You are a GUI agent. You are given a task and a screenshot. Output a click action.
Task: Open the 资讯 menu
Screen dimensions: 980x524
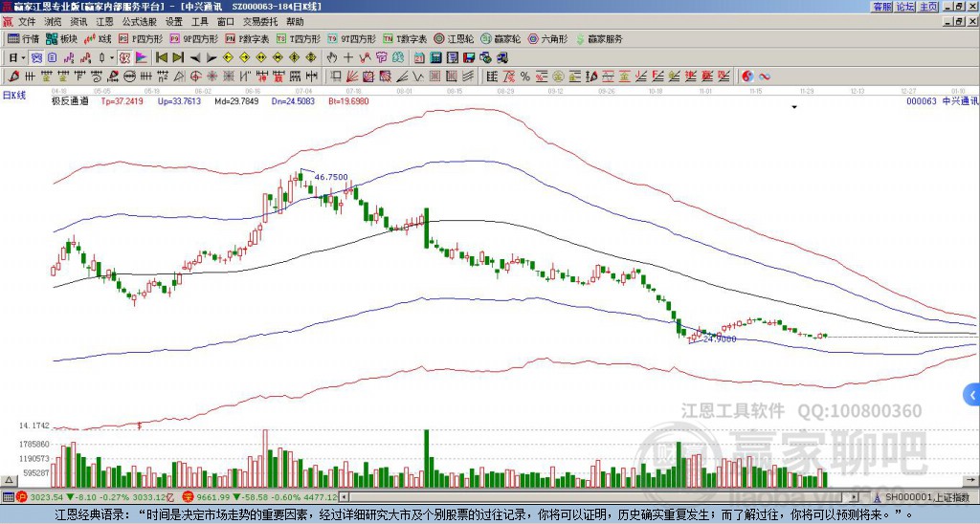[78, 22]
